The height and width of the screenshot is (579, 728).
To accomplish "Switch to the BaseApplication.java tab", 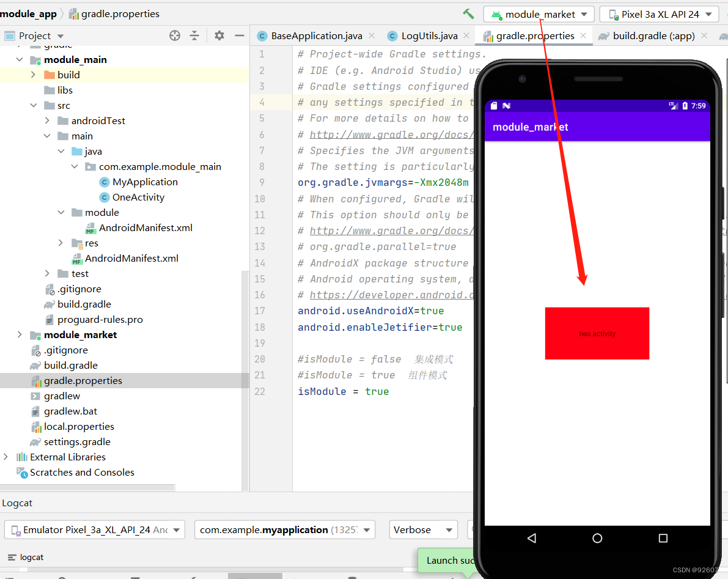I will 316,35.
